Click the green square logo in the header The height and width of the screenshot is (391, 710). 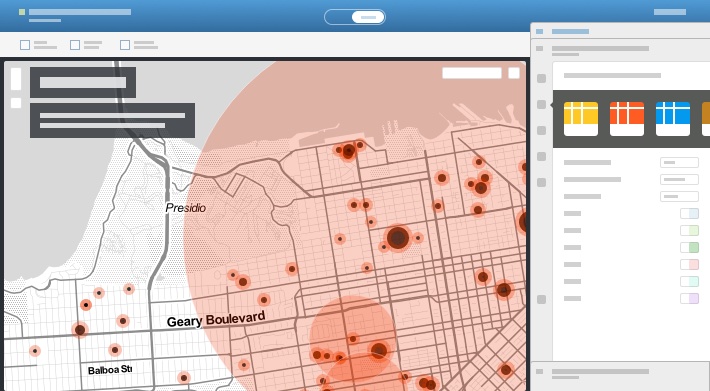tap(22, 12)
